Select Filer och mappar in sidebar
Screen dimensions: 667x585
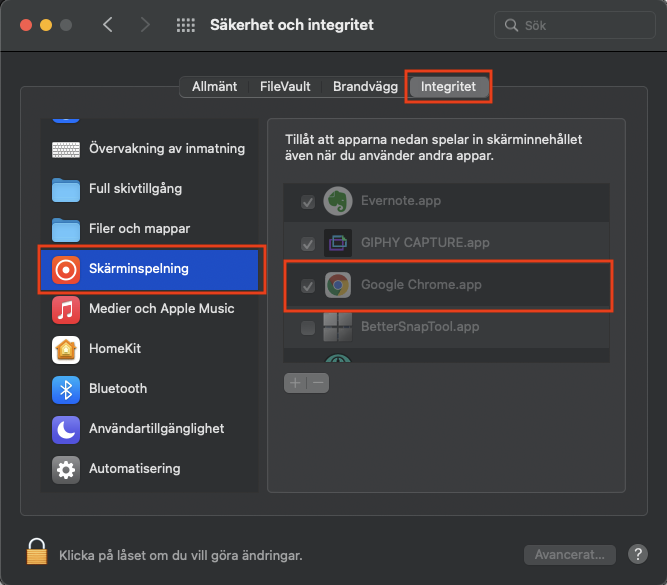point(149,229)
